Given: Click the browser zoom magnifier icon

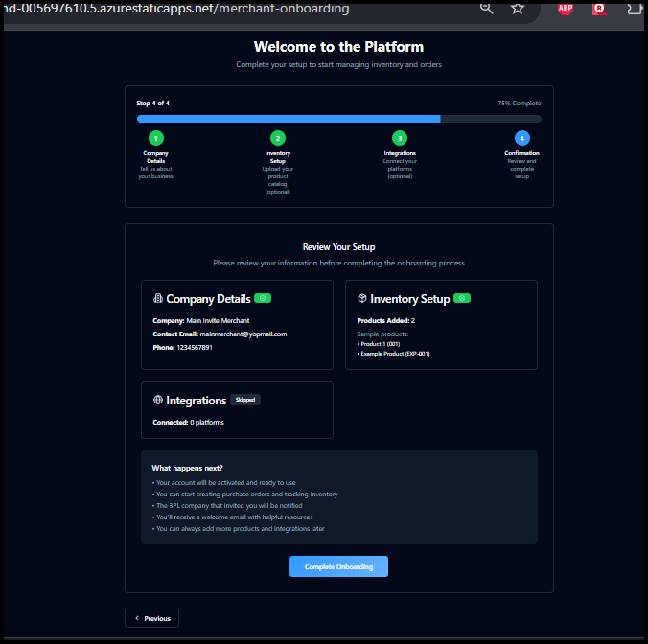Looking at the screenshot, I should point(486,9).
